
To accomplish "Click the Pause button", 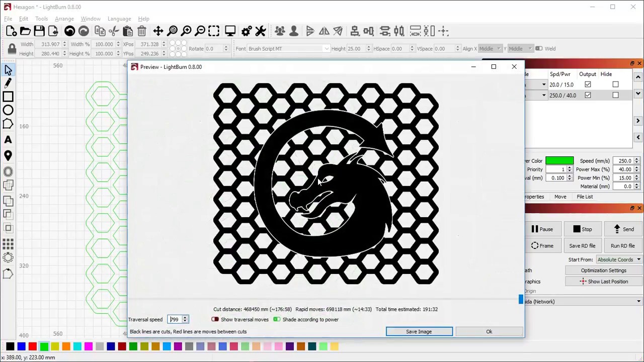I will click(x=542, y=229).
